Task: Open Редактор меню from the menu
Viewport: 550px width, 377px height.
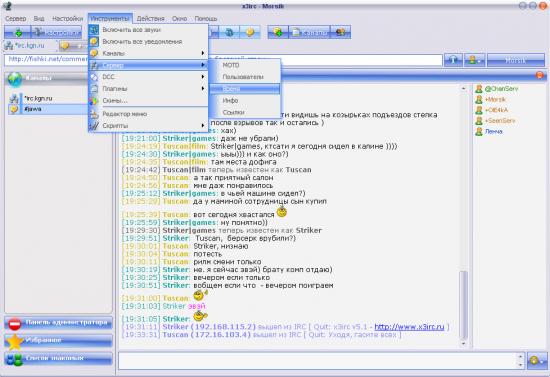Action: (148, 114)
